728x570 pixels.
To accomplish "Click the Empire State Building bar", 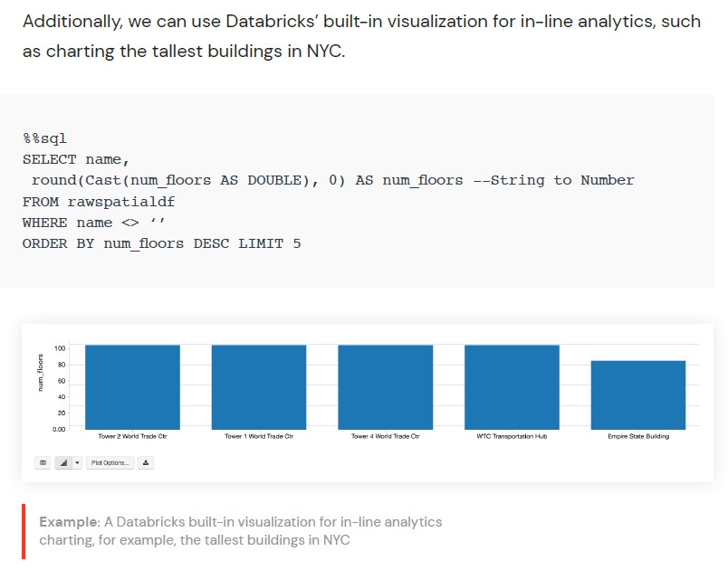I will pos(638,394).
